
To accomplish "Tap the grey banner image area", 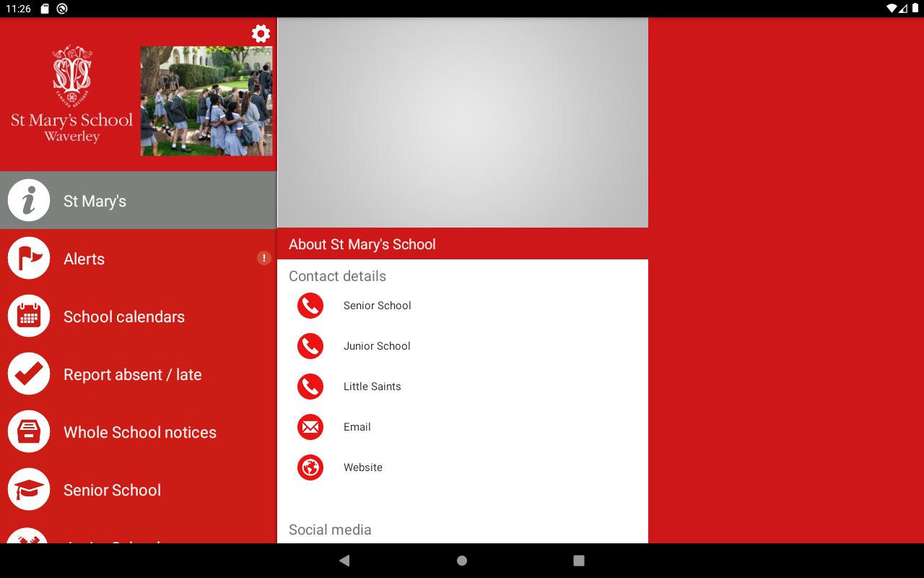I will tap(463, 123).
